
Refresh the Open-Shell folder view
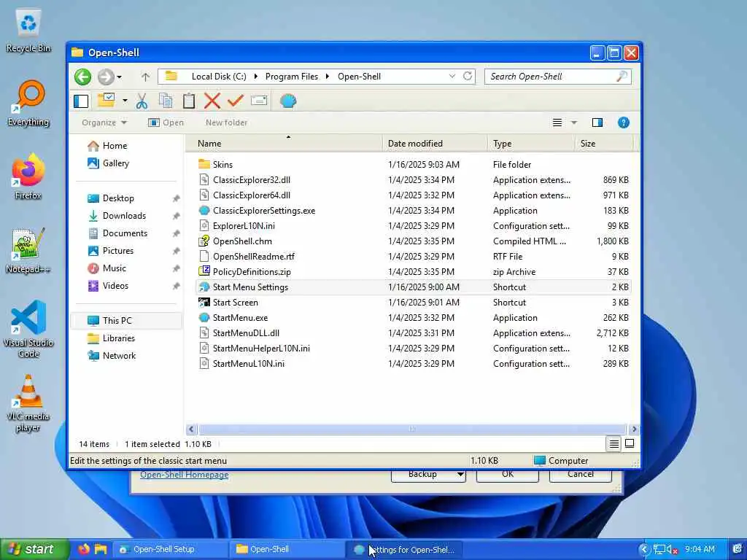(x=468, y=76)
